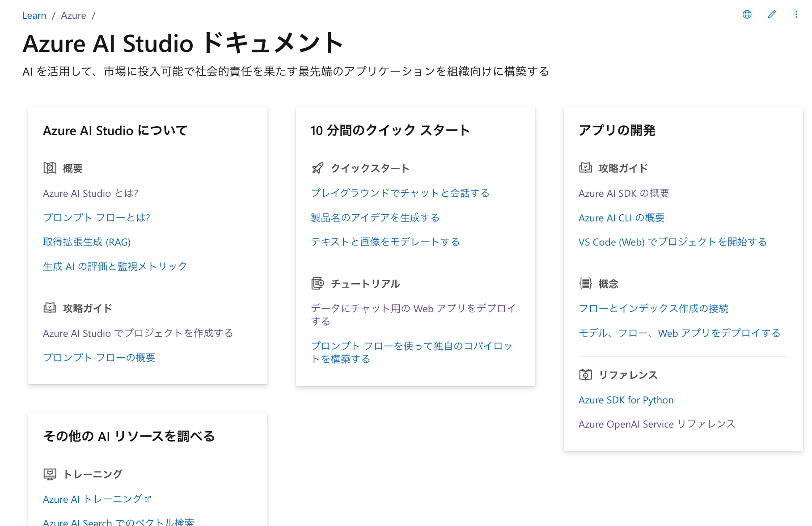Click the guide icon in アプリの開発 card

[x=585, y=168]
